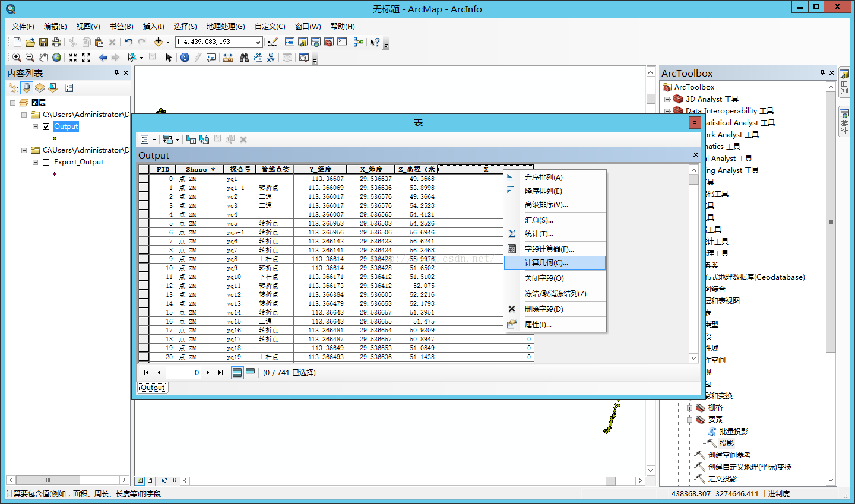Screen dimensions: 855x504
Task: Click the 探查号 column header
Action: click(x=240, y=169)
